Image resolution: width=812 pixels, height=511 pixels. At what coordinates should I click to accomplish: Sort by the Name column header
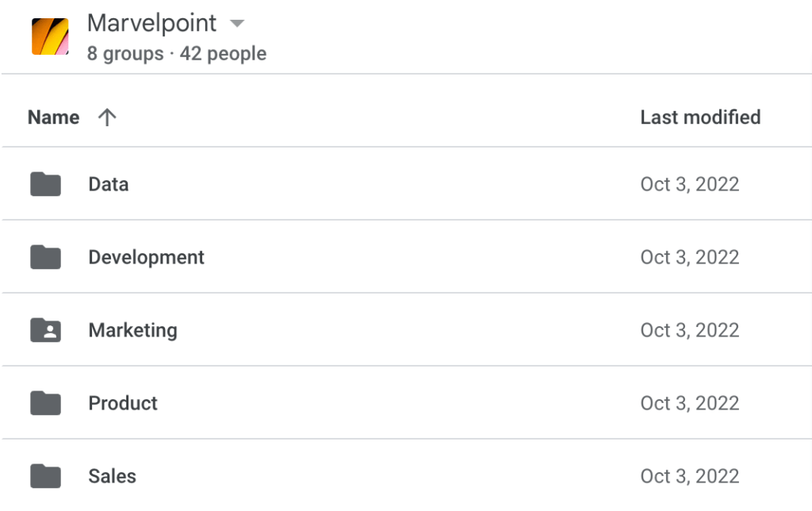pyautogui.click(x=53, y=117)
